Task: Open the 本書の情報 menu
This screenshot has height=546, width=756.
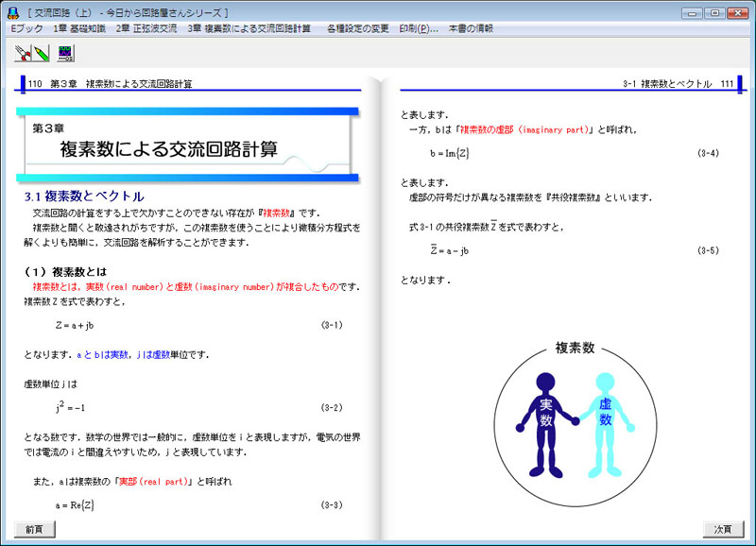Action: point(471,28)
